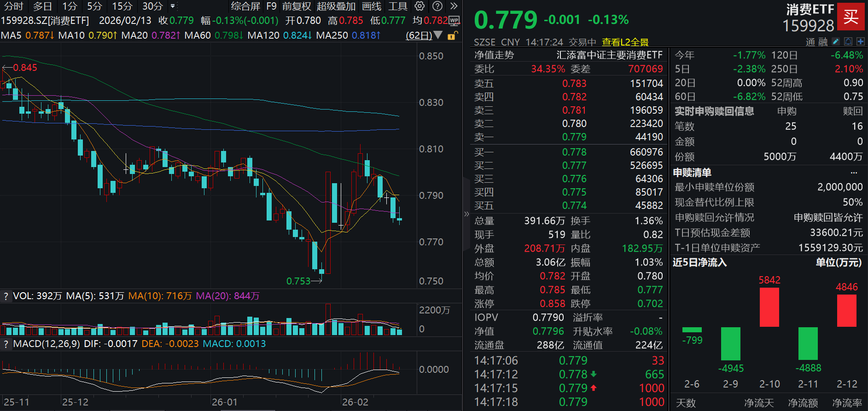The width and height of the screenshot is (868, 411).
Task: Select the 15分 chart period tab
Action: [x=122, y=6]
